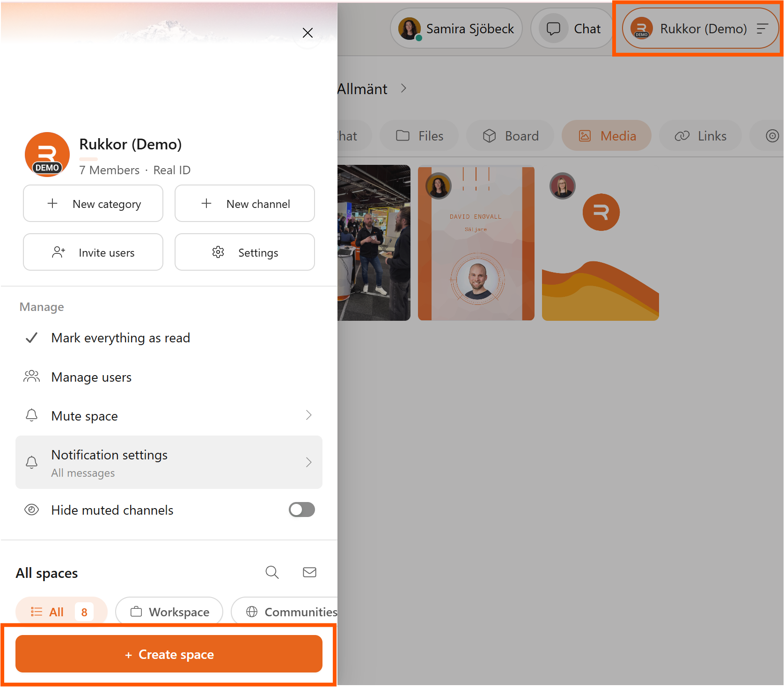Expand the Notification settings chevron
Image resolution: width=784 pixels, height=687 pixels.
308,462
